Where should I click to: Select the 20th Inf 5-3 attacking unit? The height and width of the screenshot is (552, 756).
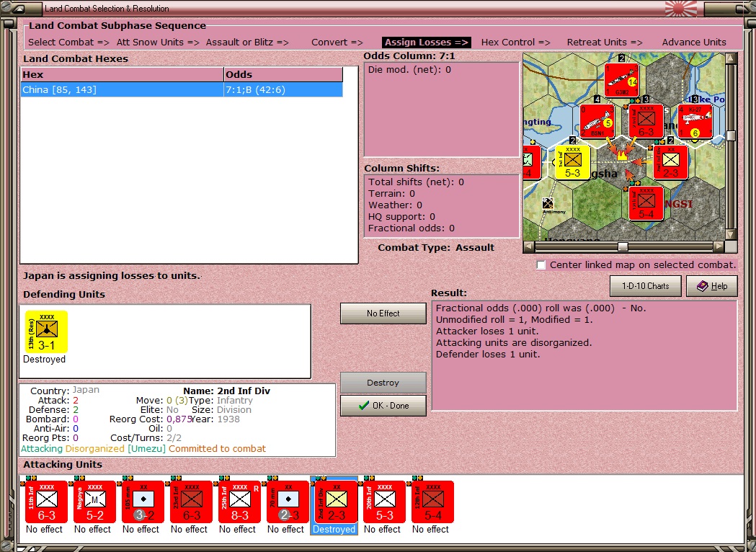(384, 502)
